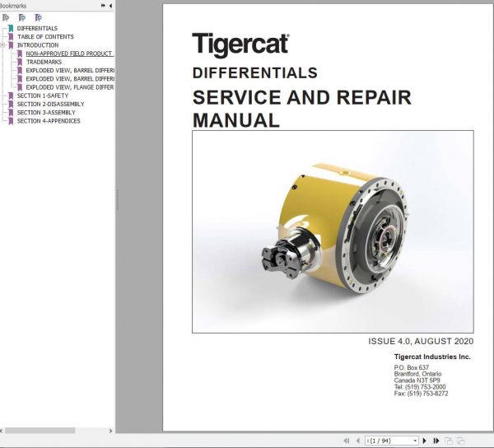
Task: Click the 'P.O. Box 637' address line
Action: tap(411, 367)
